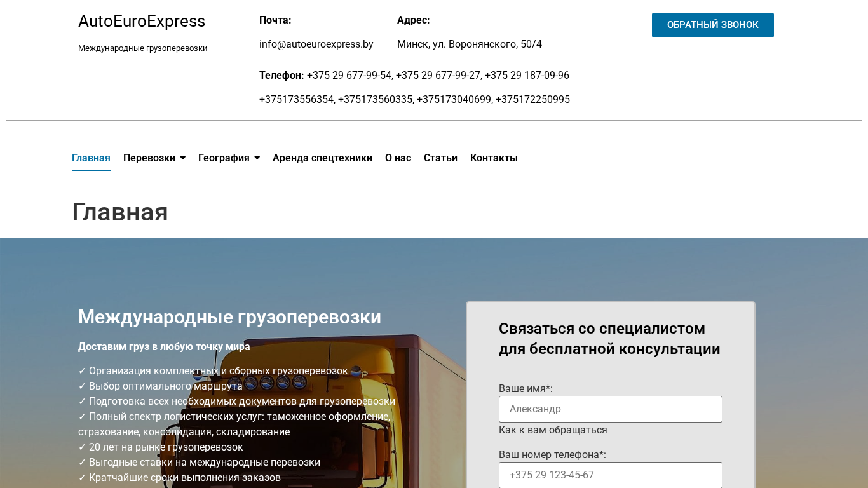Navigate to the О нас page
The width and height of the screenshot is (868, 488).
[398, 158]
